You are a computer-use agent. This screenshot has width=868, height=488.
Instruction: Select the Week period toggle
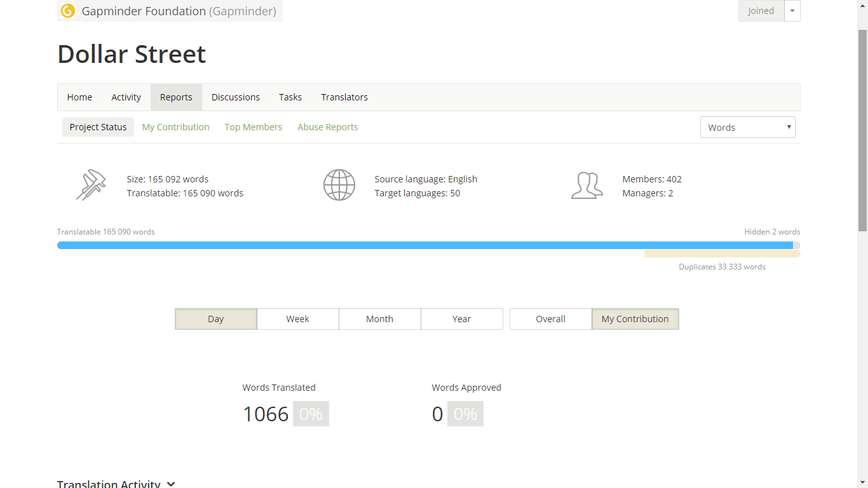(298, 319)
